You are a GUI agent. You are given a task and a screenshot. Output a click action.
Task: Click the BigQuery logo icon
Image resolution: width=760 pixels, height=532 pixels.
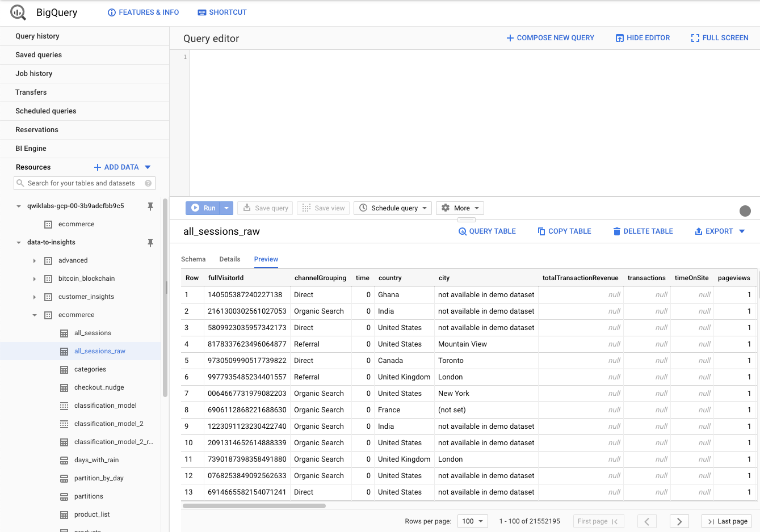18,12
